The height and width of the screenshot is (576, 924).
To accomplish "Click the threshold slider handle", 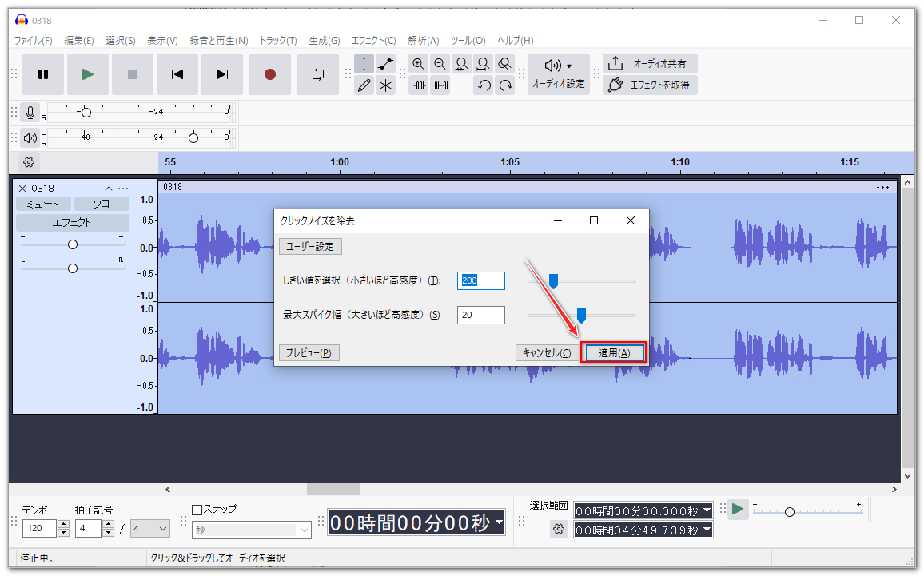I will (x=552, y=280).
